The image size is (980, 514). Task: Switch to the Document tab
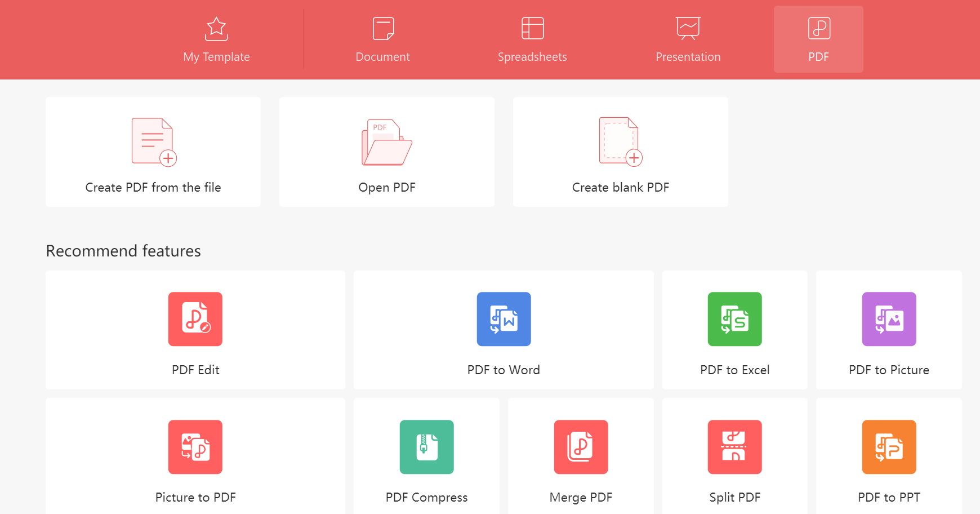(382, 39)
